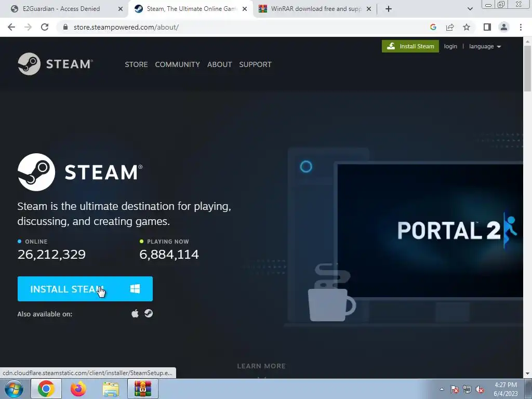Click green Install Steam header button
Image resolution: width=532 pixels, height=399 pixels.
pyautogui.click(x=410, y=46)
